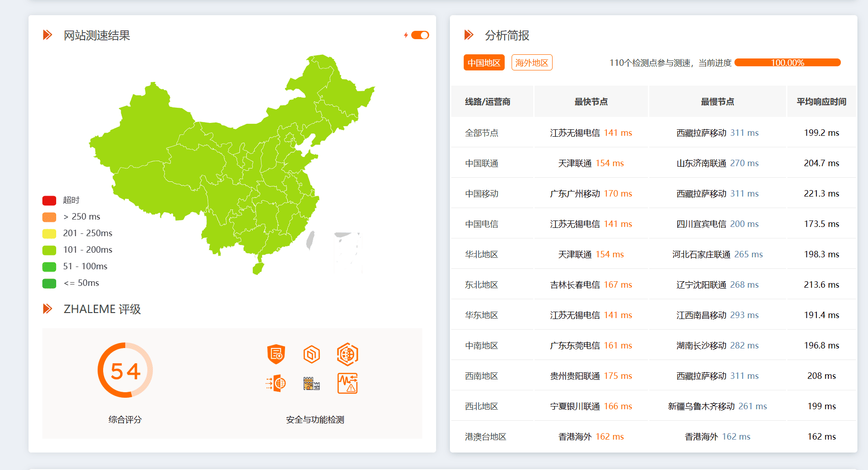The height and width of the screenshot is (470, 868).
Task: Click the 100.00% progress bar
Action: pos(787,63)
